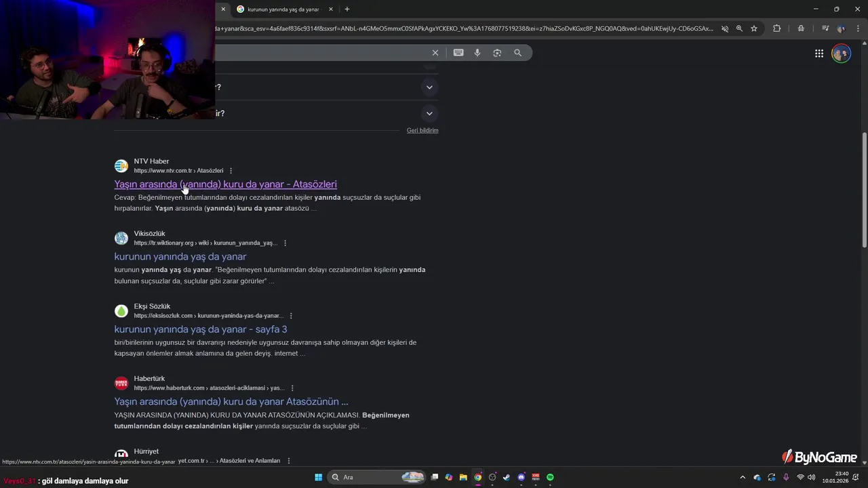Click the NTV Haber site favicon
The image size is (868, 488).
[x=121, y=166]
